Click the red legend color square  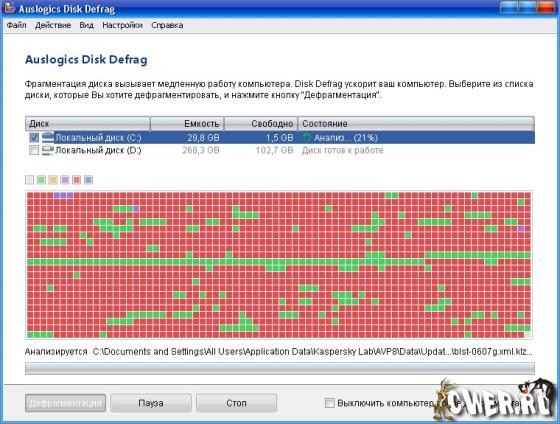coord(76,180)
